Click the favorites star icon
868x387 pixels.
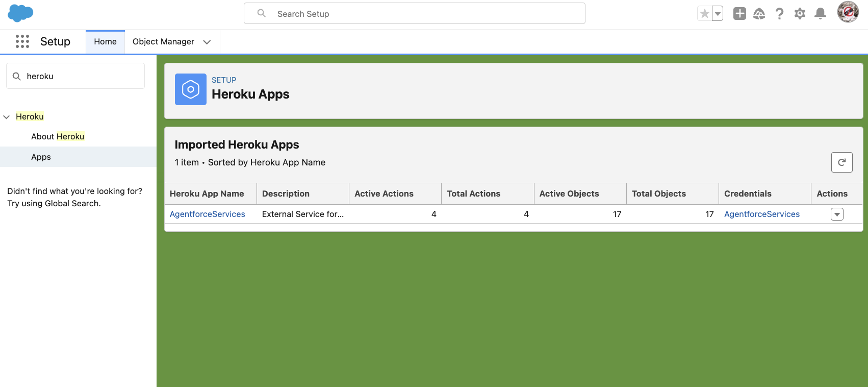pyautogui.click(x=704, y=14)
